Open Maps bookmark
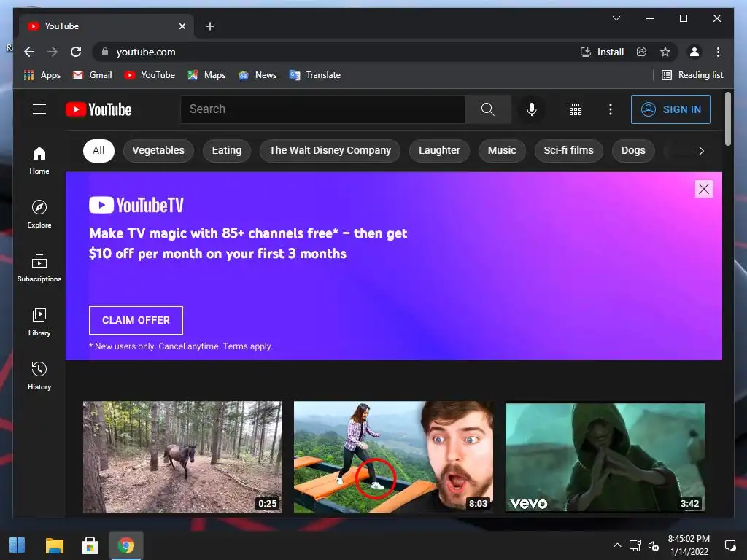747x560 pixels. (206, 75)
